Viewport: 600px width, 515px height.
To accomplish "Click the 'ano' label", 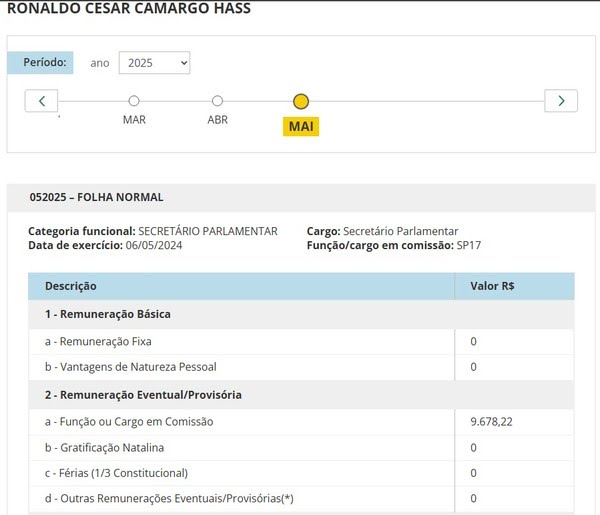I will (100, 63).
